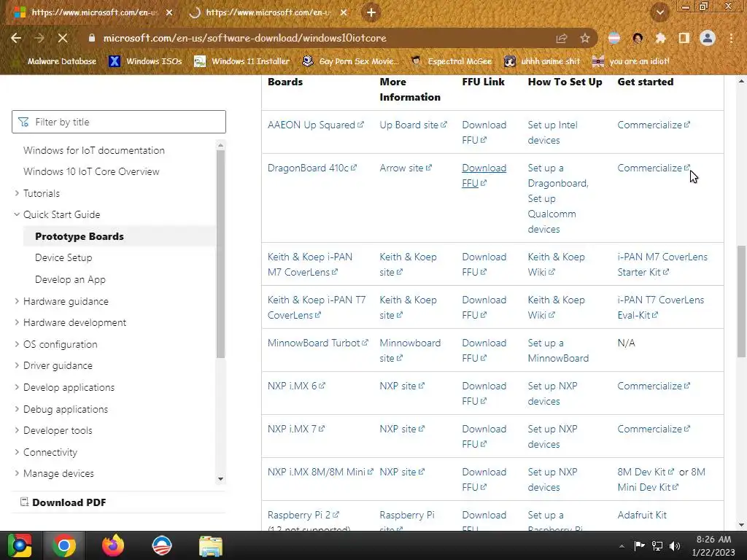Expand the Manage devices section
747x560 pixels.
[x=53, y=474]
